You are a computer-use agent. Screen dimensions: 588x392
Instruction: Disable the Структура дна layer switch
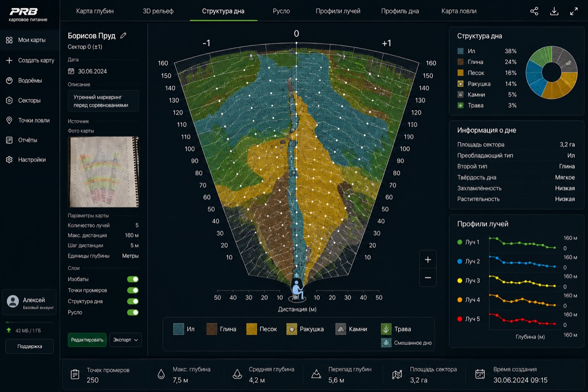tap(133, 301)
